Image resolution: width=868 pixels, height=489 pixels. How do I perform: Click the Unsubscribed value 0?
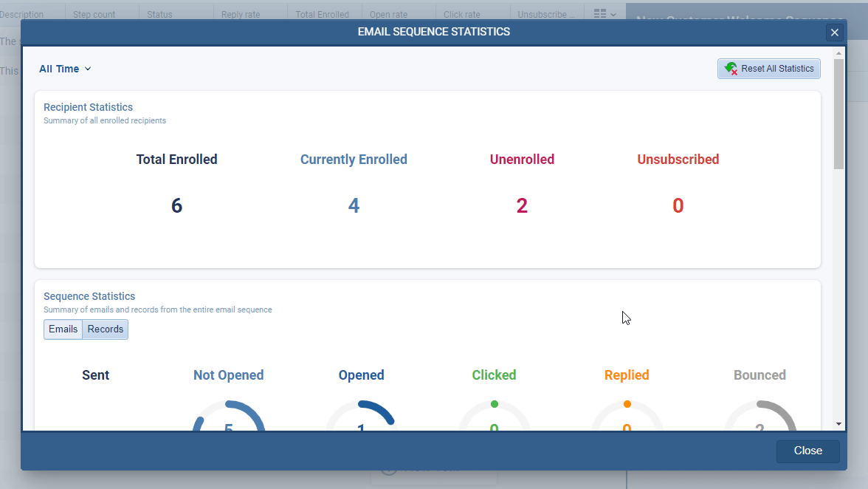pyautogui.click(x=678, y=206)
